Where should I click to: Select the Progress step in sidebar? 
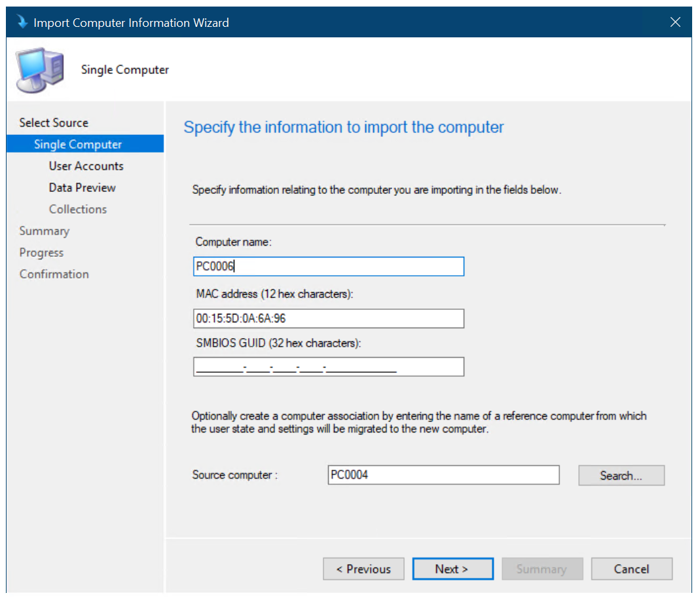tap(41, 252)
